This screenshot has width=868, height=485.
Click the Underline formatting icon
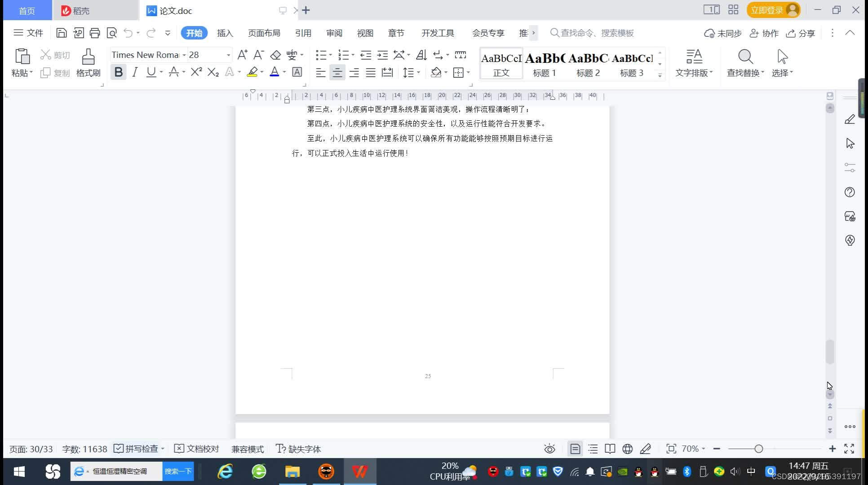(x=151, y=73)
